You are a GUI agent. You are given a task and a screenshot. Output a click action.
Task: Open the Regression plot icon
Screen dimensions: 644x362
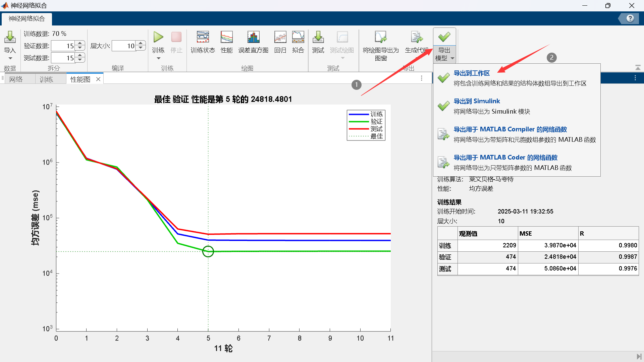pyautogui.click(x=280, y=38)
